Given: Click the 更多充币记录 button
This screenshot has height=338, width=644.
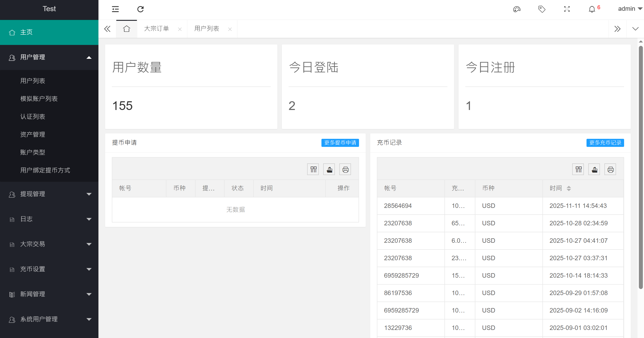Looking at the screenshot, I should point(605,143).
